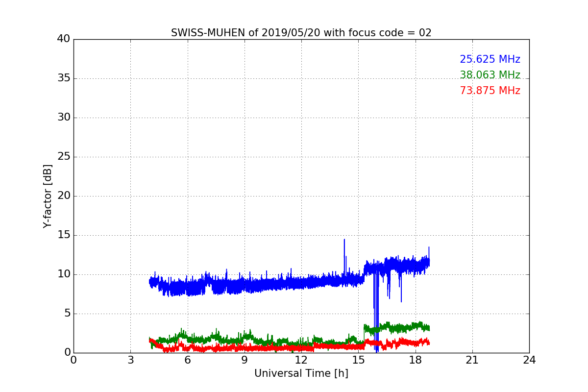This screenshot has height=392, width=588.
Task: Click y-axis tick label 20
Action: tap(64, 196)
